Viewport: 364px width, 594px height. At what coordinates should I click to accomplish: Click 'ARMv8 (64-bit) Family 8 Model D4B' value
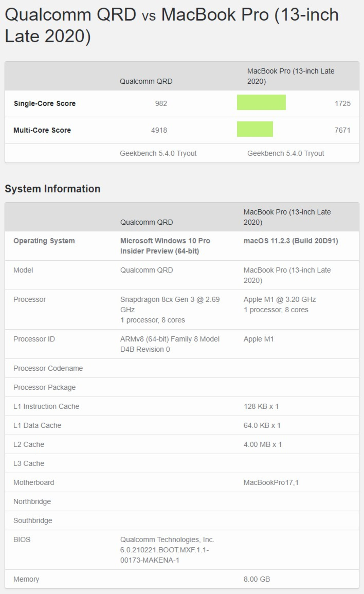[x=170, y=344]
